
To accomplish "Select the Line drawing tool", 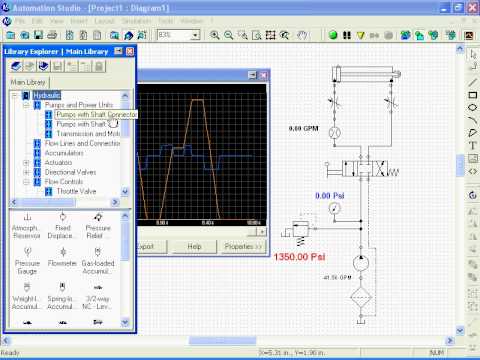I will click(x=473, y=82).
